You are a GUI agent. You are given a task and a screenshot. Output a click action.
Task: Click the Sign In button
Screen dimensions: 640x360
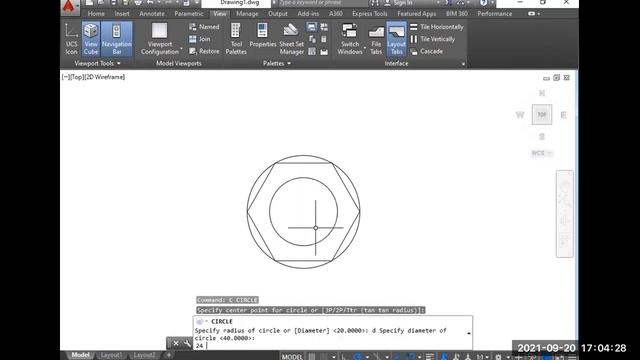398,3
